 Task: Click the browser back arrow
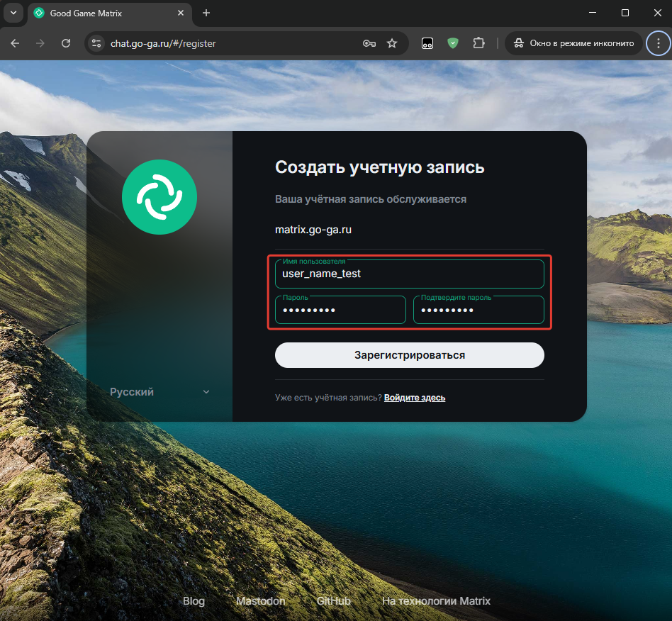[x=15, y=43]
